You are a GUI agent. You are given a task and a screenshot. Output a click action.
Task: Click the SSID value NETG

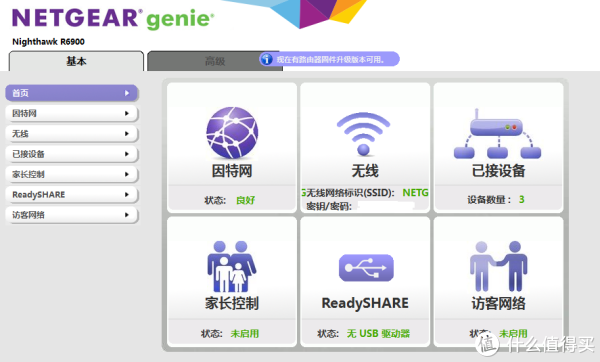(x=415, y=192)
